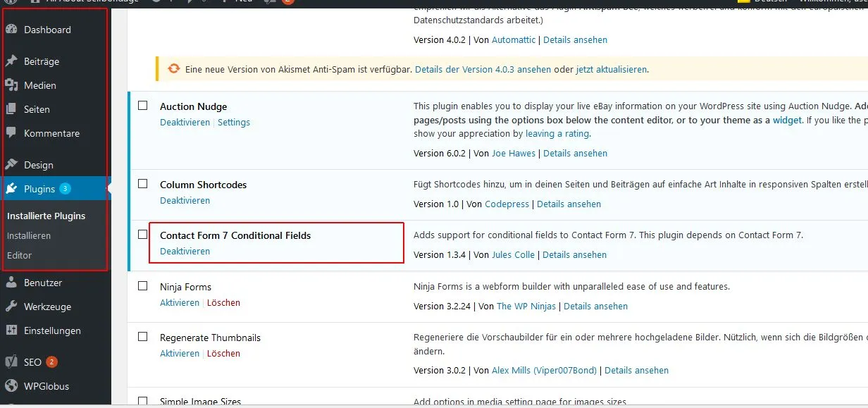Delete the Regenerate Thumbnails plugin
The height and width of the screenshot is (408, 868).
click(223, 353)
